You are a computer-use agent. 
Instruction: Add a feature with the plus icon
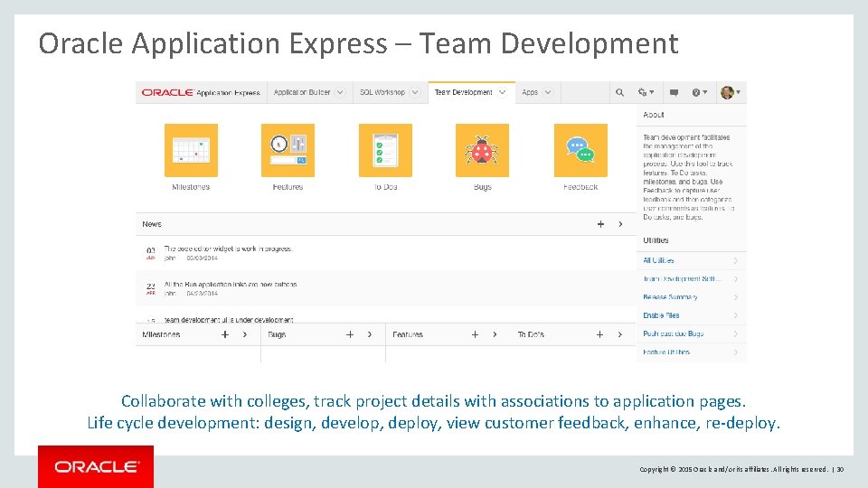click(x=475, y=334)
